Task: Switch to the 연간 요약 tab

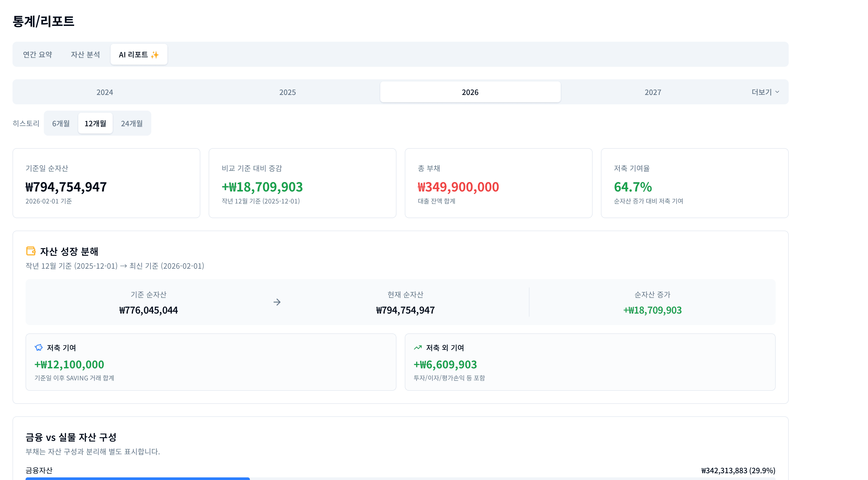Action: pyautogui.click(x=37, y=54)
